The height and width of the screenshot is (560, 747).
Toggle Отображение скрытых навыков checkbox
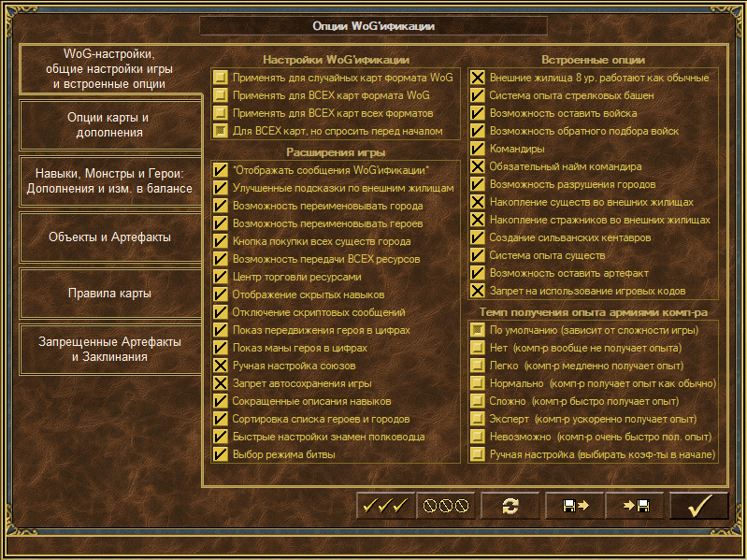(x=220, y=294)
